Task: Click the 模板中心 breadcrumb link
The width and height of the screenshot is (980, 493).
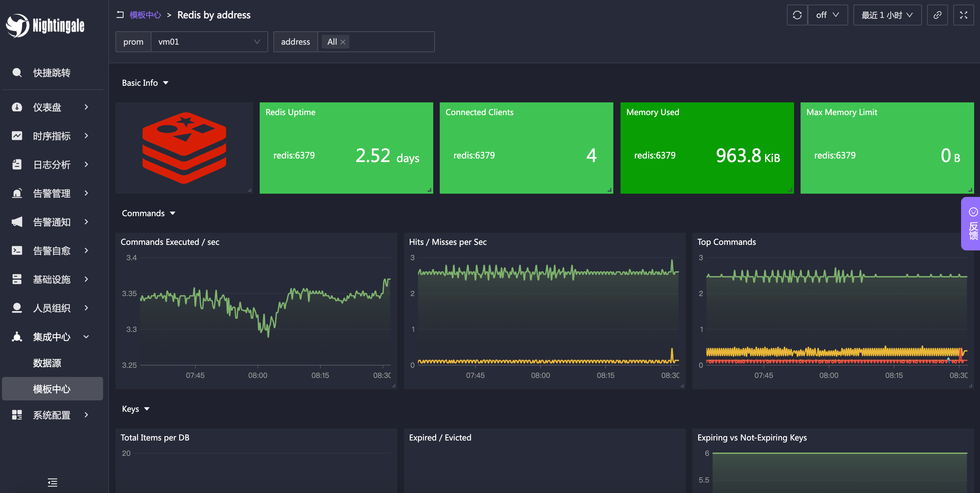Action: (145, 15)
